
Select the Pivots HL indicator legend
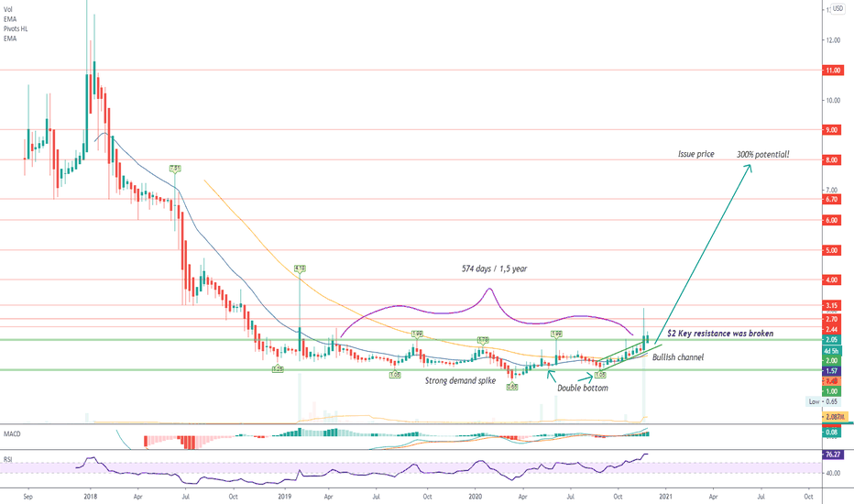pos(16,29)
